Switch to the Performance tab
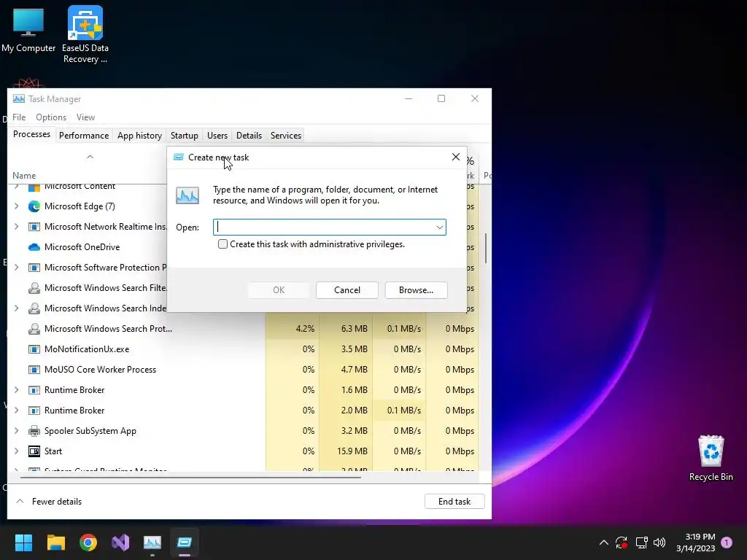Screen dimensions: 747x560 (84, 136)
